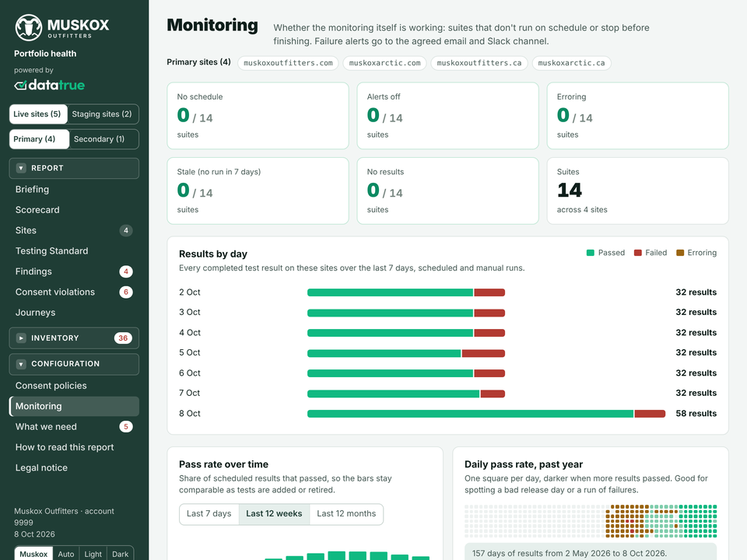Open the No schedule card
Image resolution: width=747 pixels, height=560 pixels.
point(258,116)
